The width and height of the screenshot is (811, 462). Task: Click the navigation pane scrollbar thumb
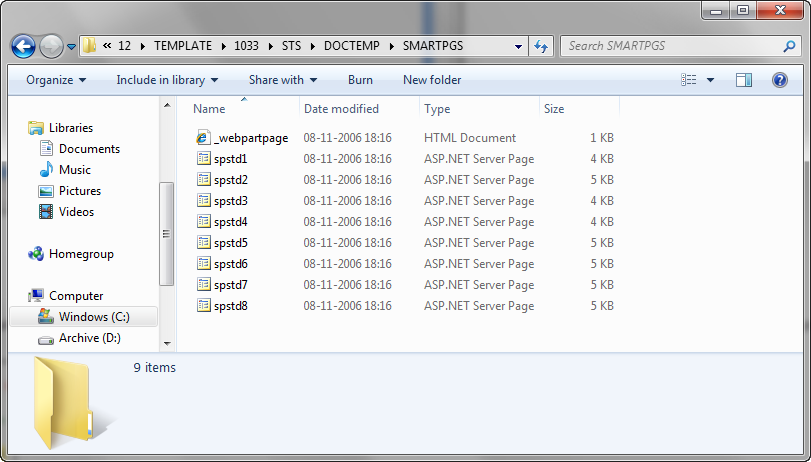[167, 233]
